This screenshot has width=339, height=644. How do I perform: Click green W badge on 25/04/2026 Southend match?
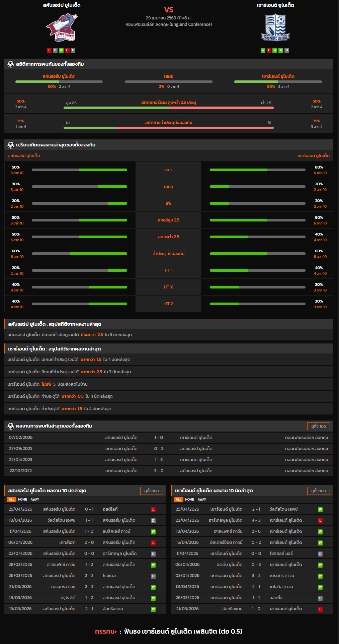tap(320, 510)
